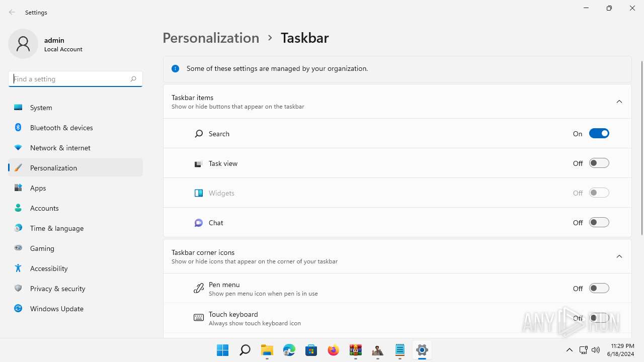Click the Touch keyboard row icon
This screenshot has width=644, height=362.
click(199, 318)
